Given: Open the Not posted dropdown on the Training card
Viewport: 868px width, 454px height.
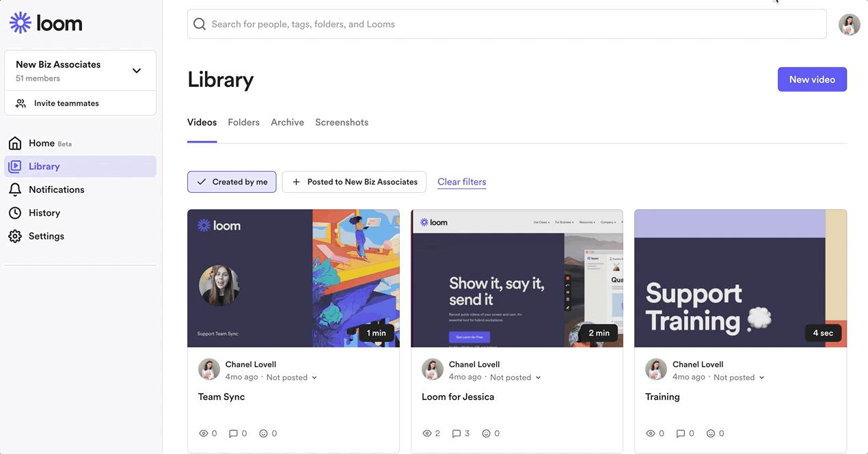Looking at the screenshot, I should (739, 377).
